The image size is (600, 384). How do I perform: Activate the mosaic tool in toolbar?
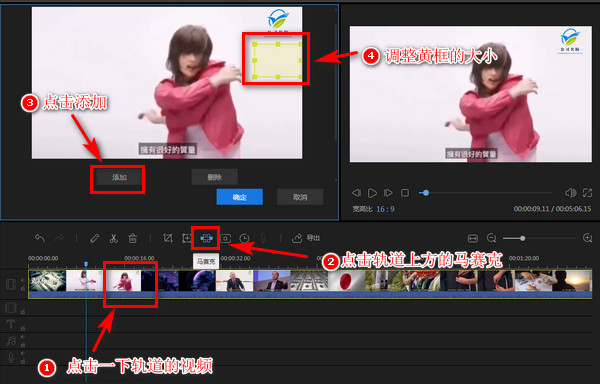click(206, 238)
